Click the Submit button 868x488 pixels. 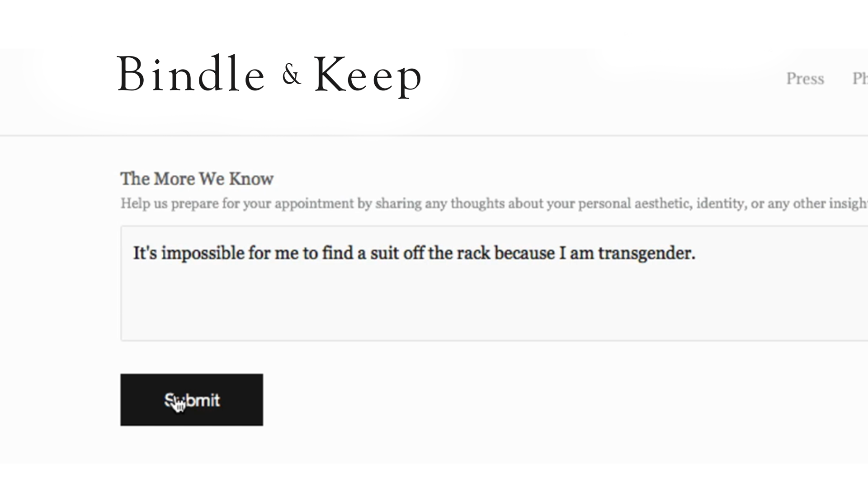(192, 400)
